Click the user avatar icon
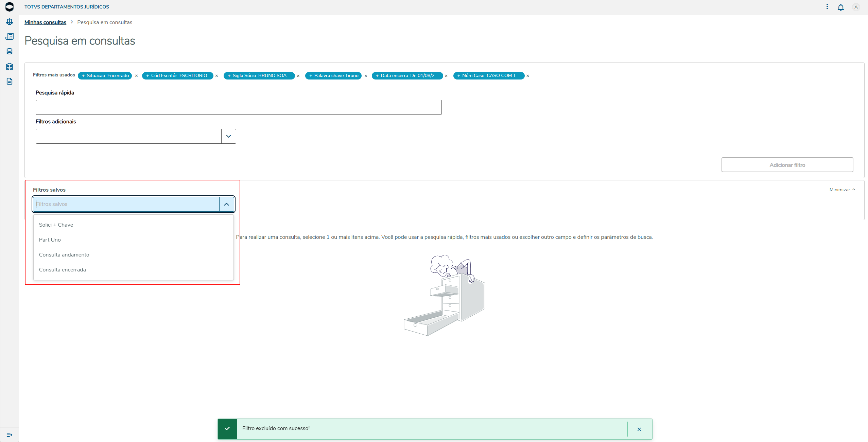 pyautogui.click(x=856, y=7)
